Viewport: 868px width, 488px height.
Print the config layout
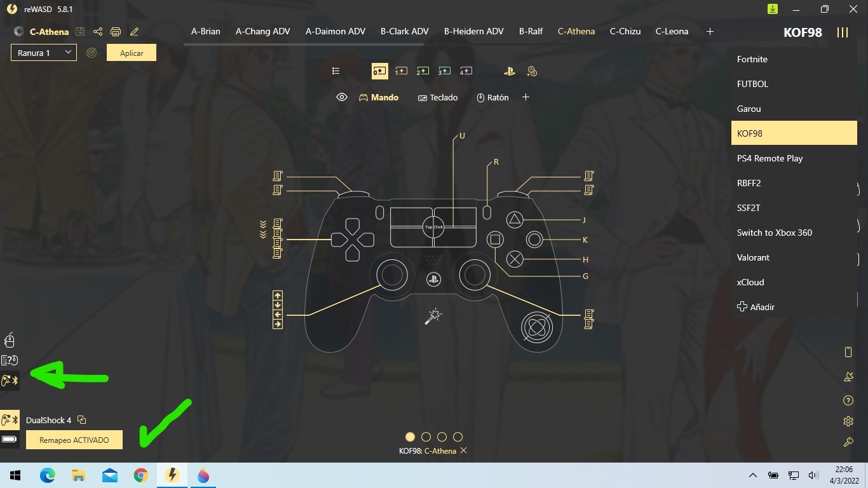coord(116,32)
